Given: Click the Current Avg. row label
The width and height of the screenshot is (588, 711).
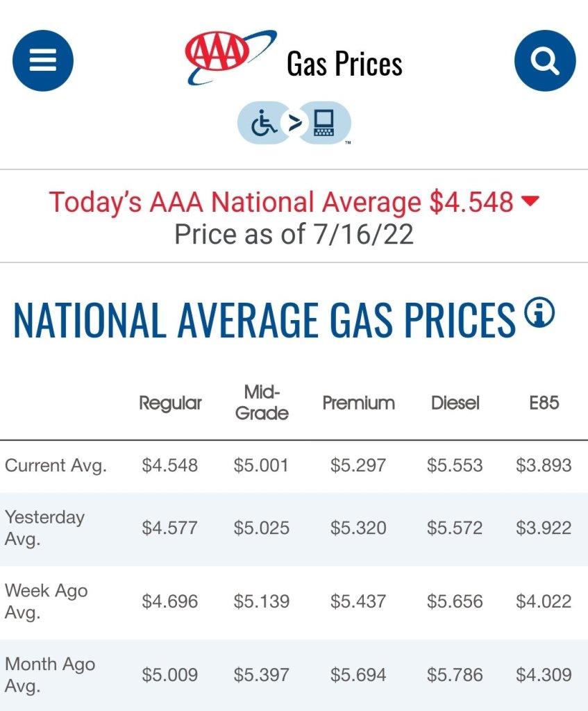Looking at the screenshot, I should tap(56, 465).
